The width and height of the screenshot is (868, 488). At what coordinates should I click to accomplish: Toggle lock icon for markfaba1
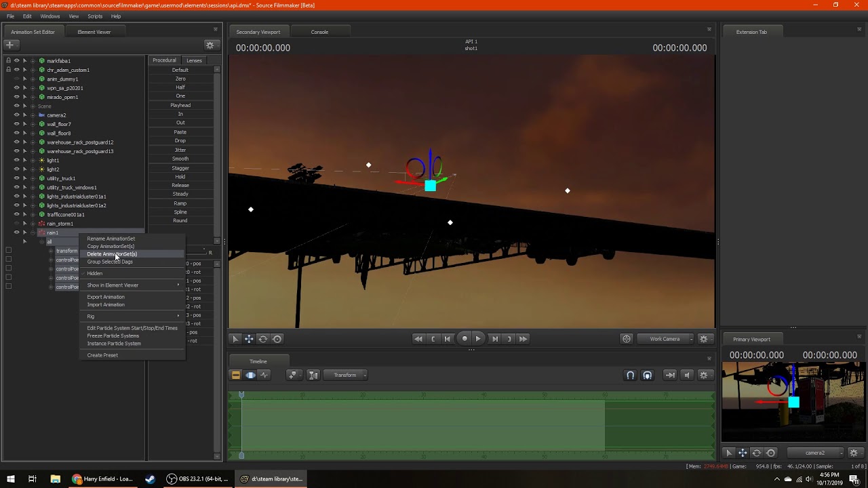[8, 61]
